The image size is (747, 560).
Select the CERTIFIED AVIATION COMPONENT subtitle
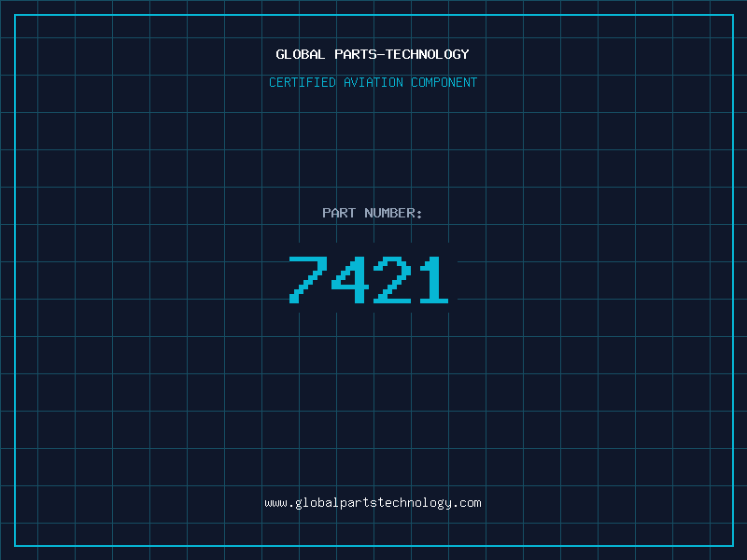[373, 82]
